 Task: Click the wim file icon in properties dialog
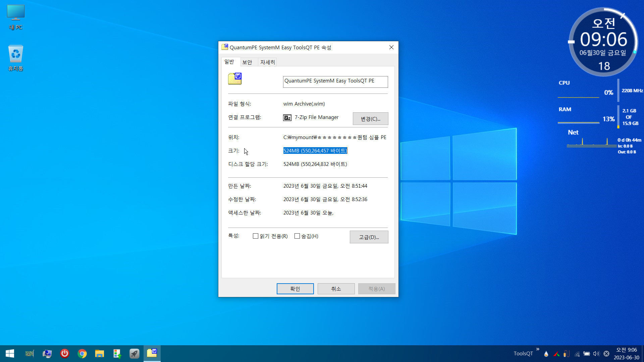click(x=235, y=78)
